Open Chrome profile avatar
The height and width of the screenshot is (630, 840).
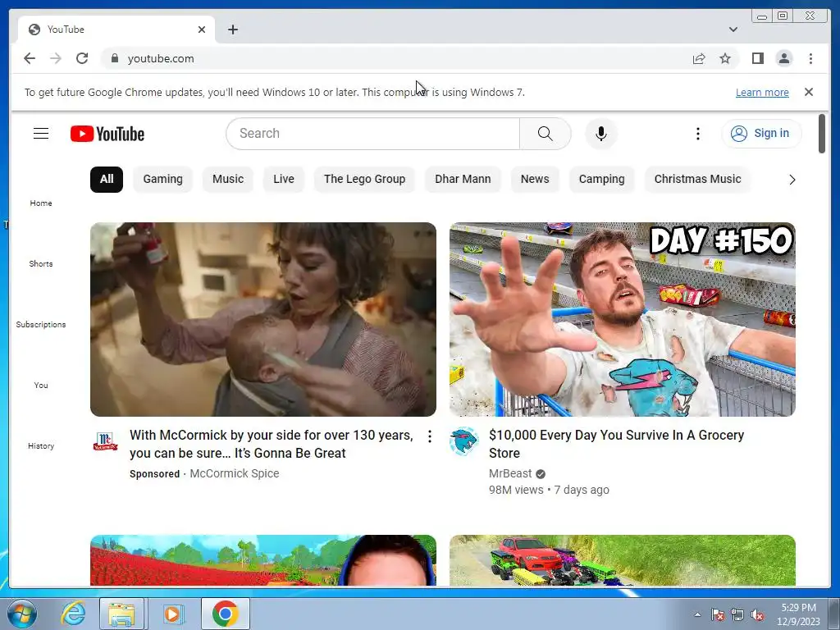[784, 58]
